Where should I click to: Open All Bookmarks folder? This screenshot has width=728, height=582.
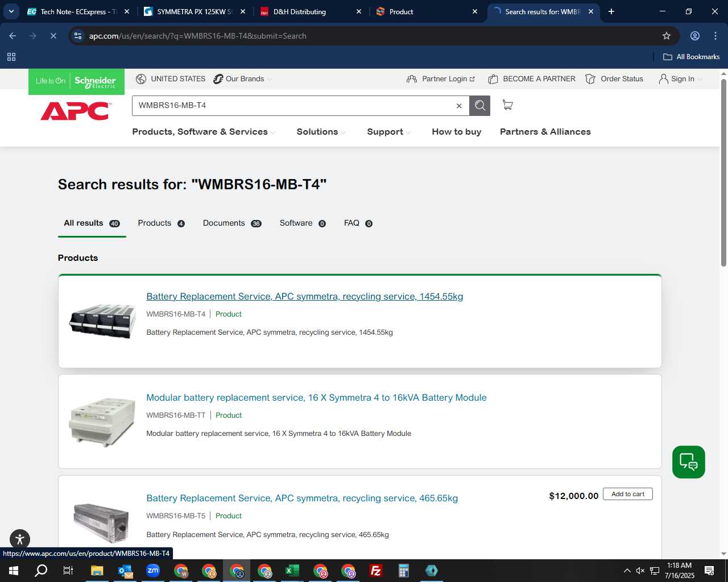coord(692,57)
